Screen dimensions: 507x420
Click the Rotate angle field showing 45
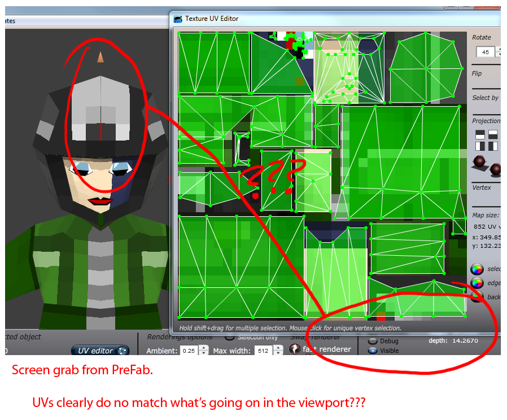tap(485, 52)
